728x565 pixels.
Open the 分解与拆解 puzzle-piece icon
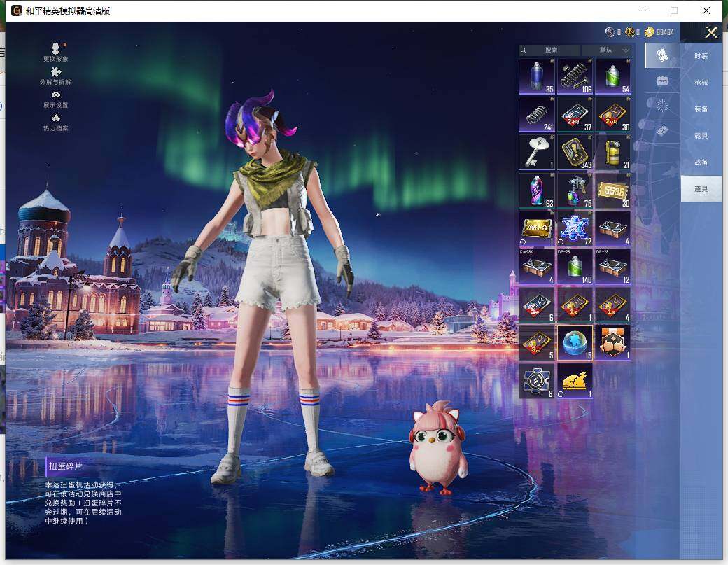tap(56, 72)
